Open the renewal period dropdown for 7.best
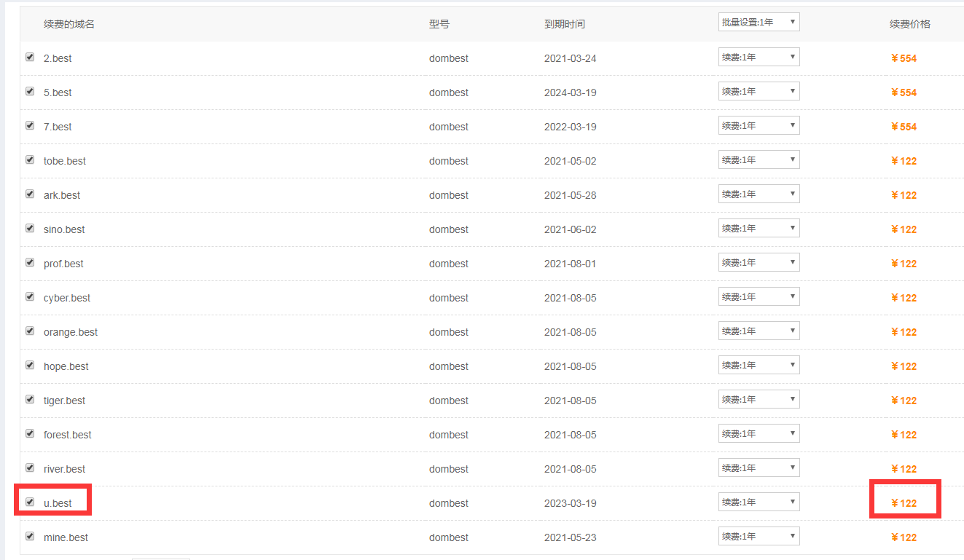Image resolution: width=964 pixels, height=560 pixels. [759, 126]
